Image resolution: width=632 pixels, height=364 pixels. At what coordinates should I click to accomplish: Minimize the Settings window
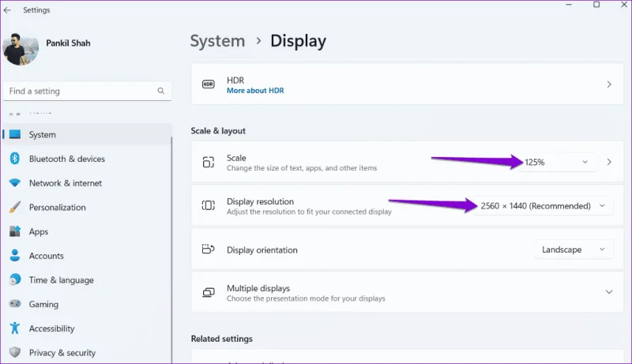tap(569, 5)
